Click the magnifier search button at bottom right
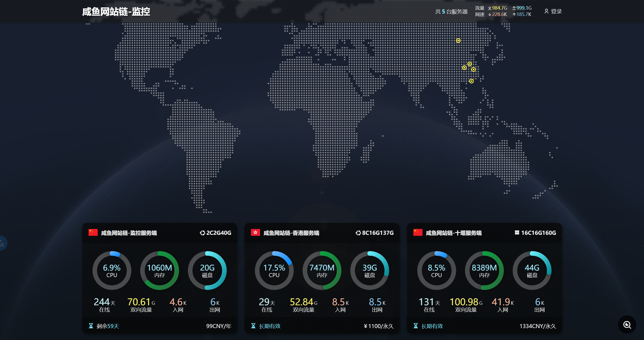 click(627, 325)
